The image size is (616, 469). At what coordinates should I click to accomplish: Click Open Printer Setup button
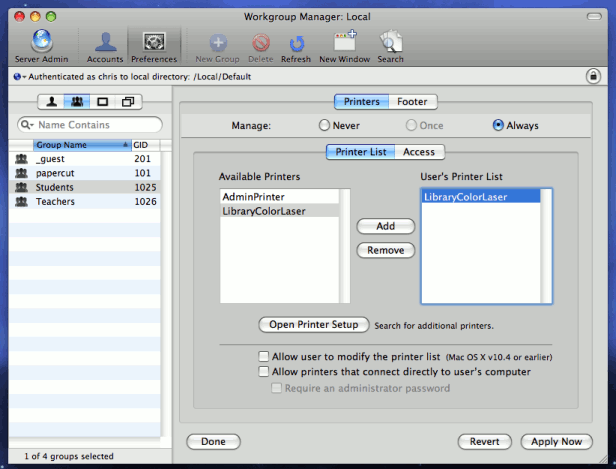coord(314,325)
